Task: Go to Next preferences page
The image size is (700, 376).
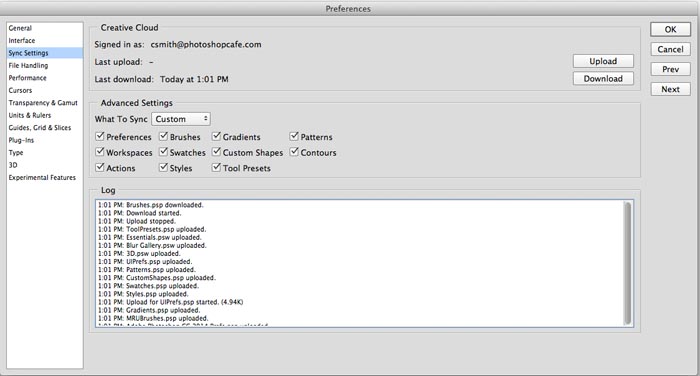Action: [670, 89]
